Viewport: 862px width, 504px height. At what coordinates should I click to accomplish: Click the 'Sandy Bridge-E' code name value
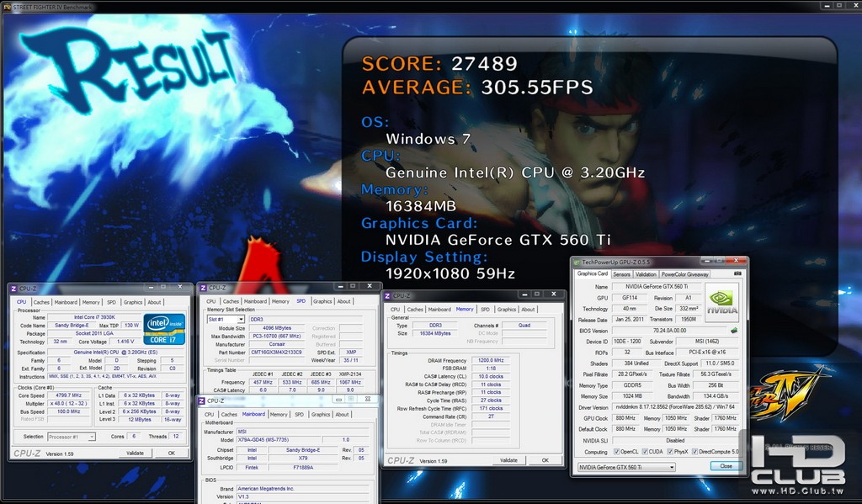(x=71, y=326)
